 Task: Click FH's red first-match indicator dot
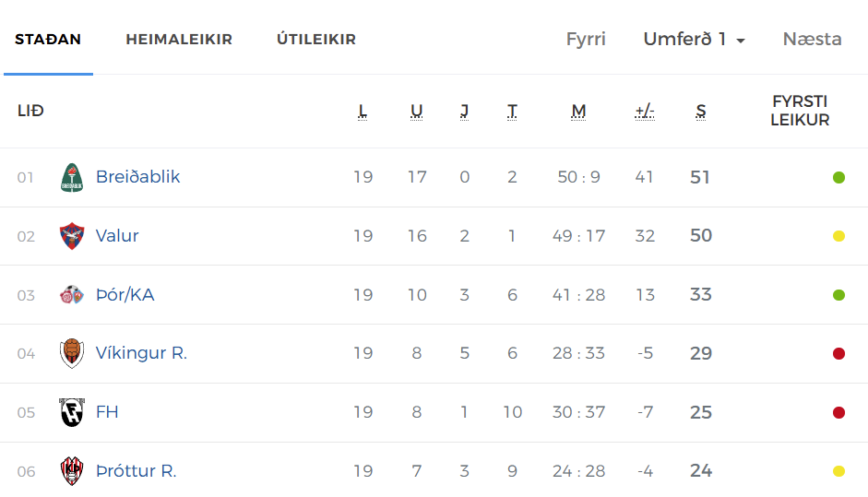pyautogui.click(x=838, y=413)
